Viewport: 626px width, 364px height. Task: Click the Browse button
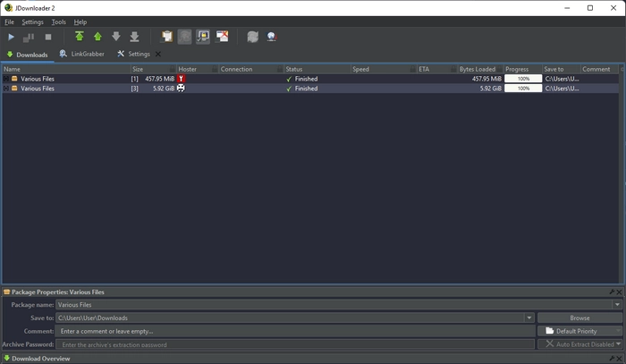click(579, 317)
